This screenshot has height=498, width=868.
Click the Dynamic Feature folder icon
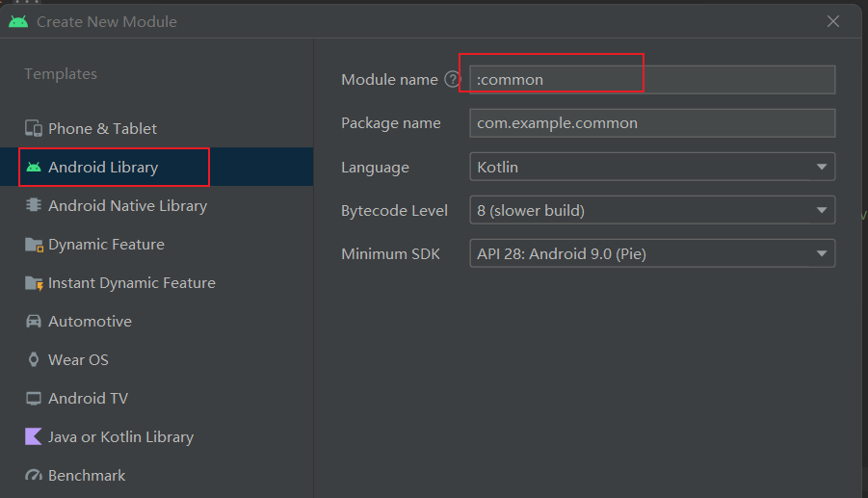(x=34, y=244)
